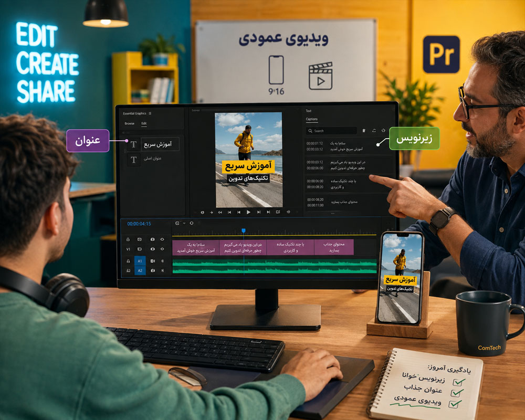The image size is (525, 420).
Task: Click the blue playhead on the timeline ruler
Action: pyautogui.click(x=244, y=230)
